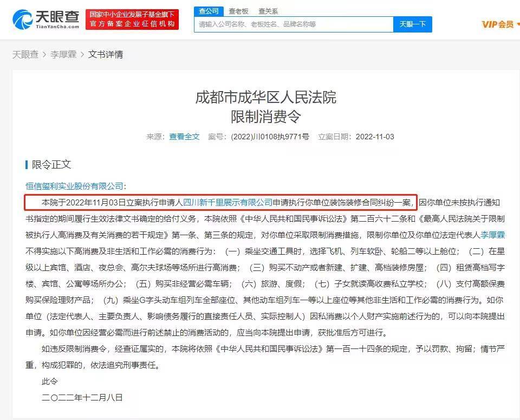The image size is (520, 420).
Task: Select the 此令 closing line
Action: click(x=50, y=381)
